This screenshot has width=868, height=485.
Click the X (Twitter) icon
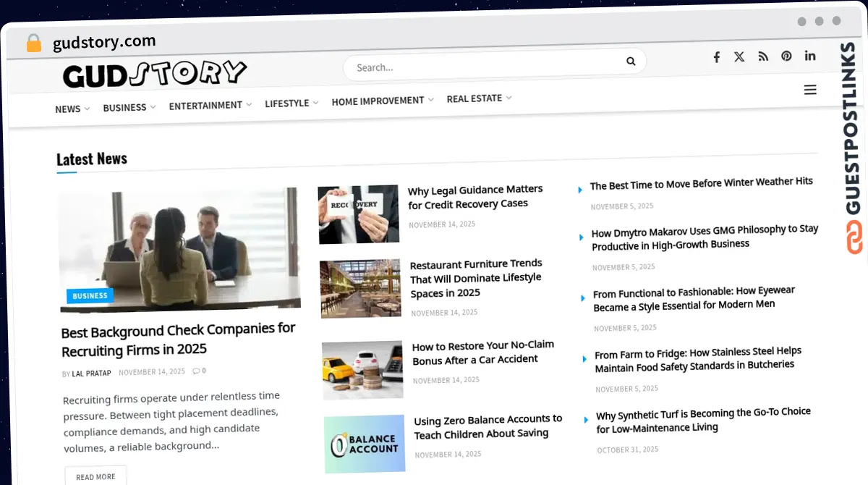(x=739, y=56)
